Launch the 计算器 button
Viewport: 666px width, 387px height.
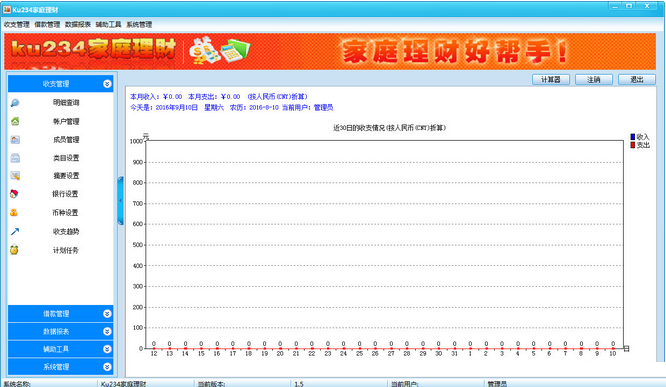pyautogui.click(x=551, y=79)
